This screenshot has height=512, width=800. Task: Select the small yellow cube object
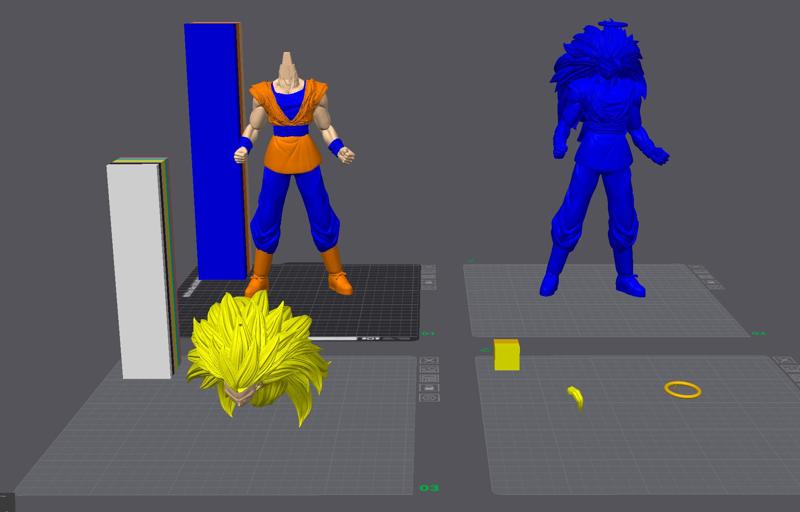[x=507, y=355]
